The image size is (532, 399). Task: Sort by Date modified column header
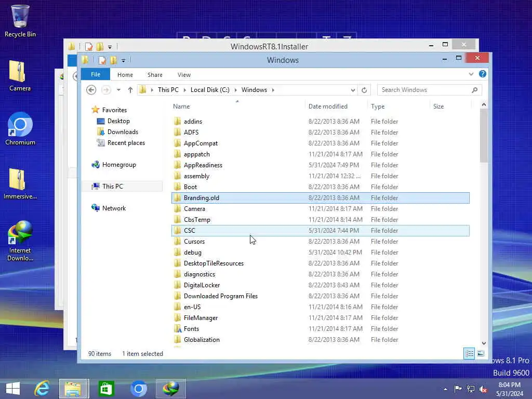coord(336,106)
